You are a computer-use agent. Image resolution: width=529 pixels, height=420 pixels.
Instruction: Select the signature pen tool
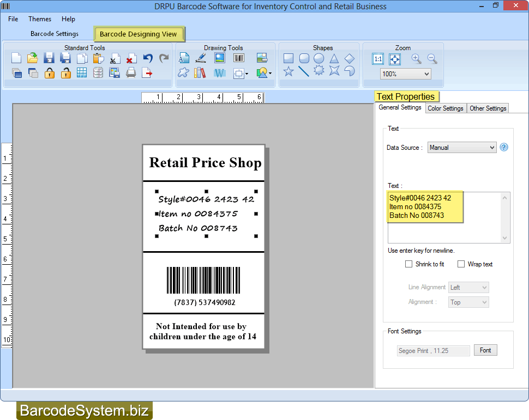click(x=201, y=58)
